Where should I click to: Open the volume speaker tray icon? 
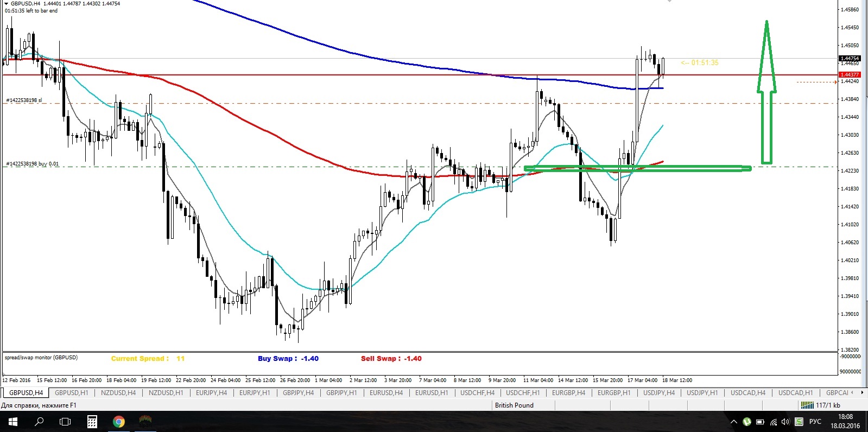[x=785, y=422]
